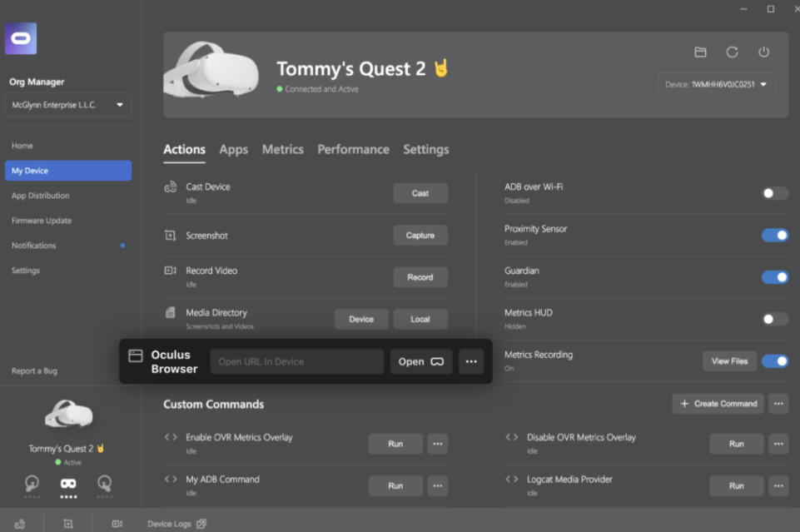Switch to the Performance tab

point(353,150)
